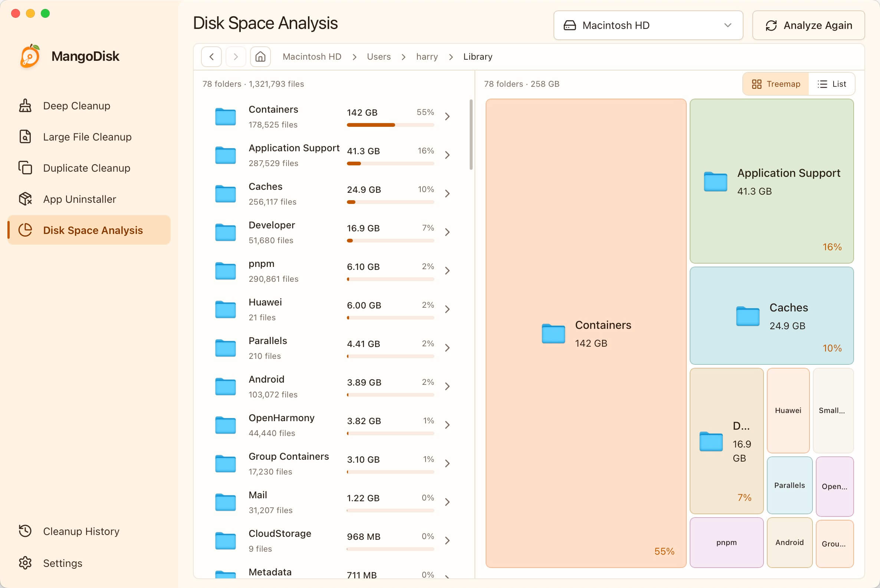
Task: Go to App Uninstaller
Action: (89, 199)
